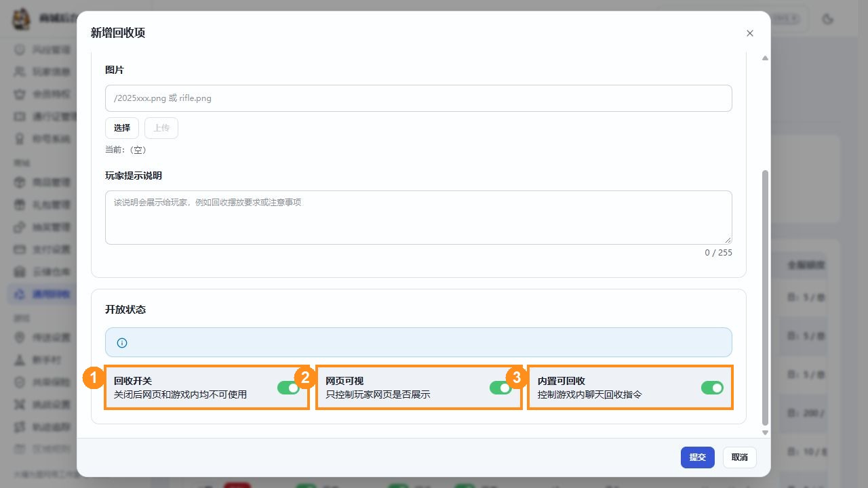The image size is (868, 488).
Task: Click the 共享保险 icon in the background sidebar
Action: 20,382
